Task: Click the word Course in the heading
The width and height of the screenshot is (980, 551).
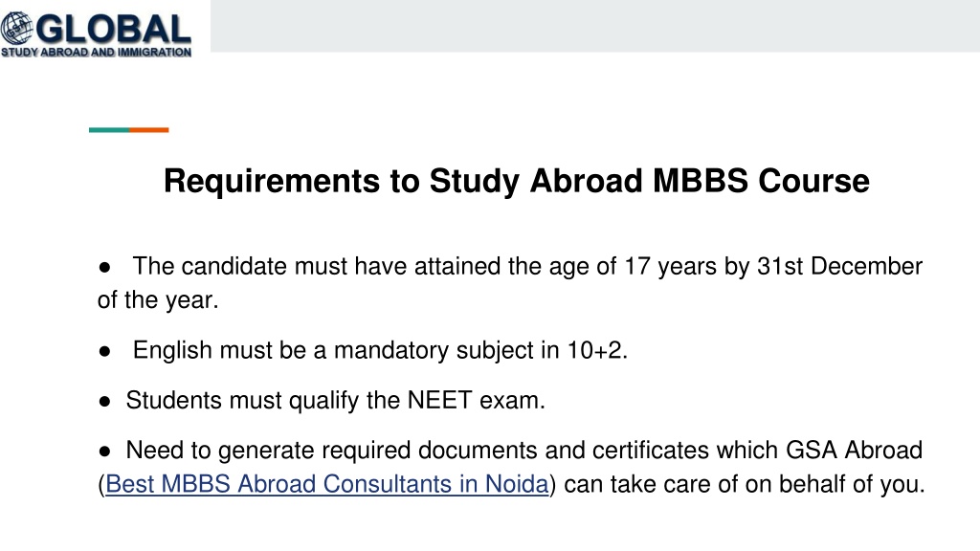Action: tap(813, 181)
